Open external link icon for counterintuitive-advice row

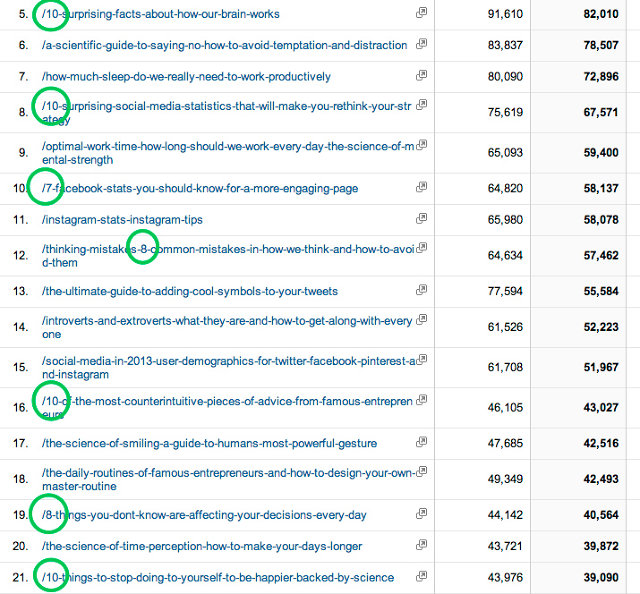[x=422, y=400]
